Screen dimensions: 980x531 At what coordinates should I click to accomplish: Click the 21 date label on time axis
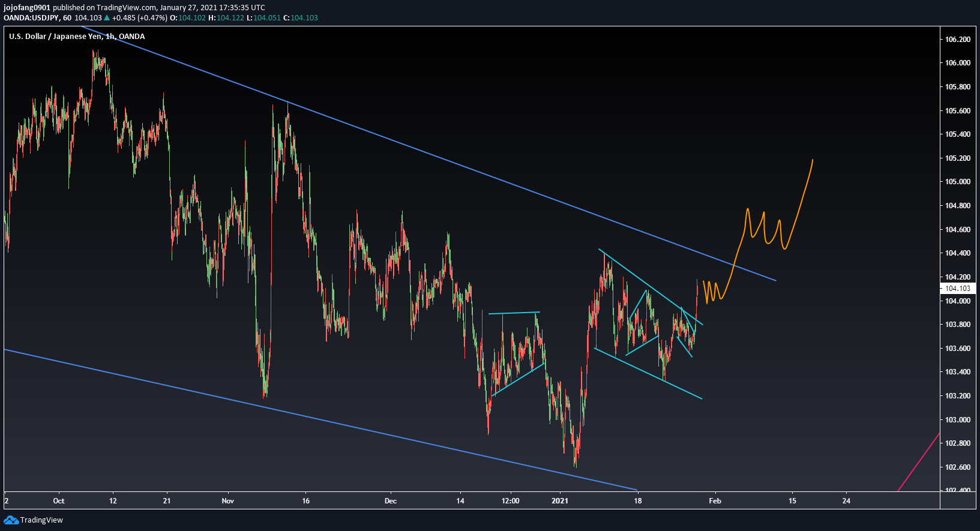pos(167,501)
